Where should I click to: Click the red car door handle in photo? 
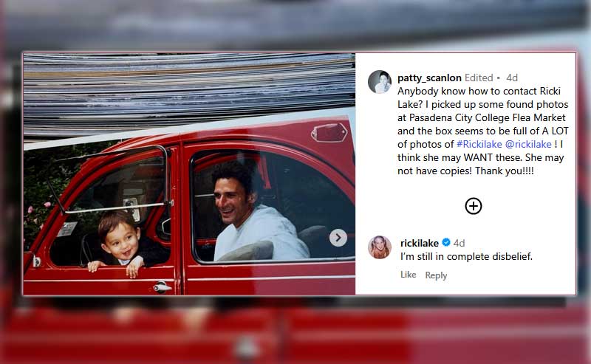point(163,287)
